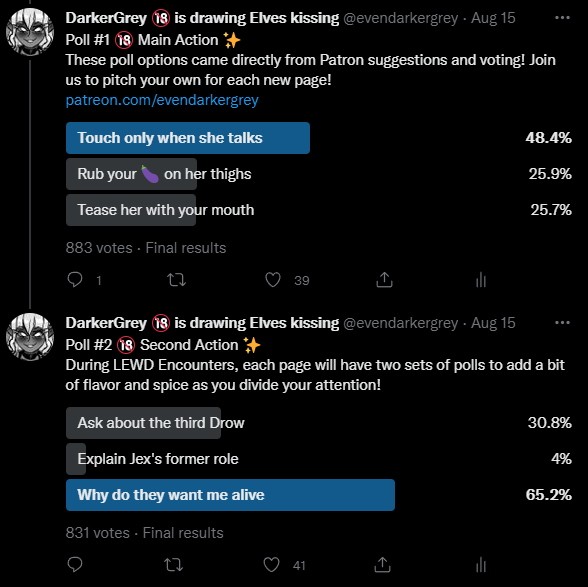Image resolution: width=588 pixels, height=587 pixels.
Task: View analytics for the Poll #1 tweet
Action: 481,280
